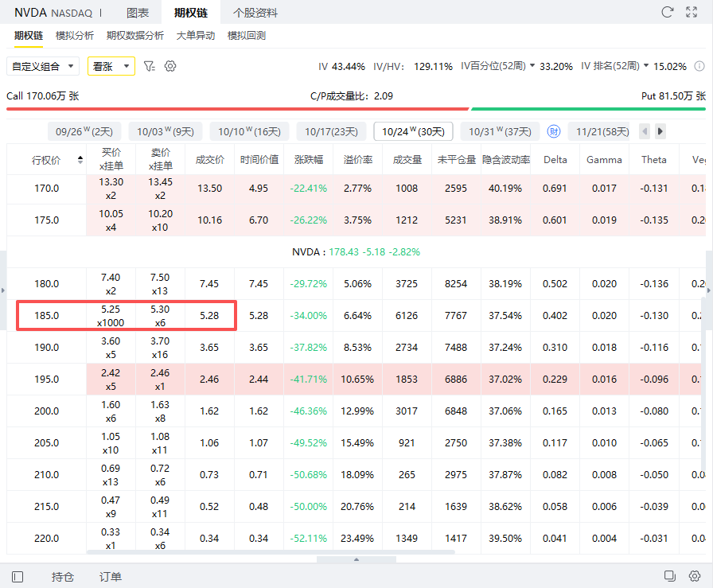Switch to the 图表 tab
Image resolution: width=713 pixels, height=588 pixels.
point(138,13)
